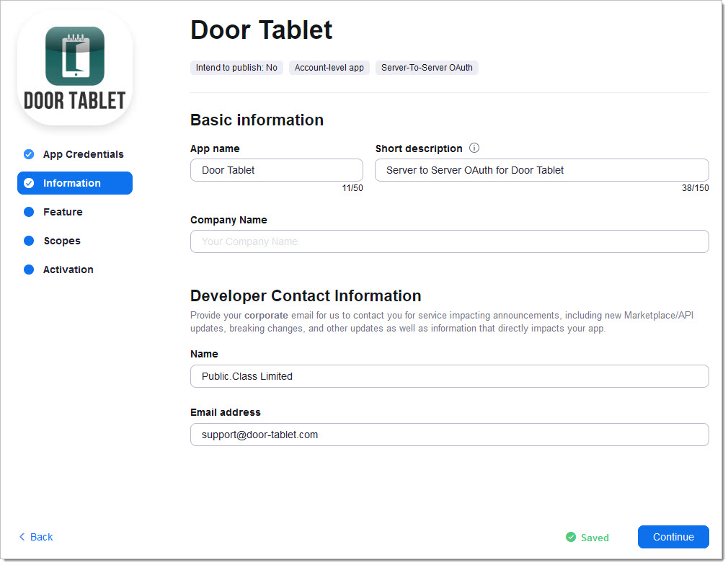Click the blue dot beside Feature
The width and height of the screenshot is (728, 565).
pos(29,212)
